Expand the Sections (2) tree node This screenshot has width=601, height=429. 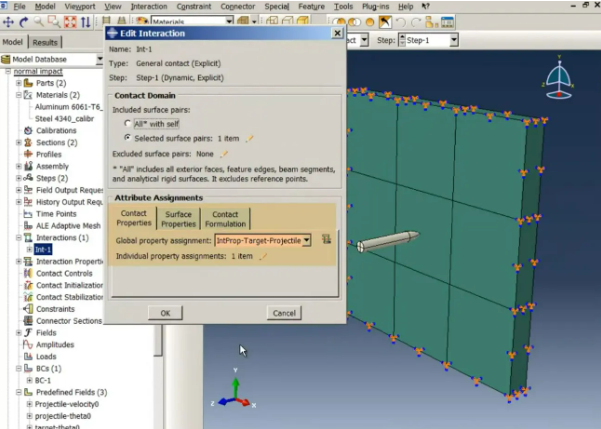pyautogui.click(x=18, y=142)
